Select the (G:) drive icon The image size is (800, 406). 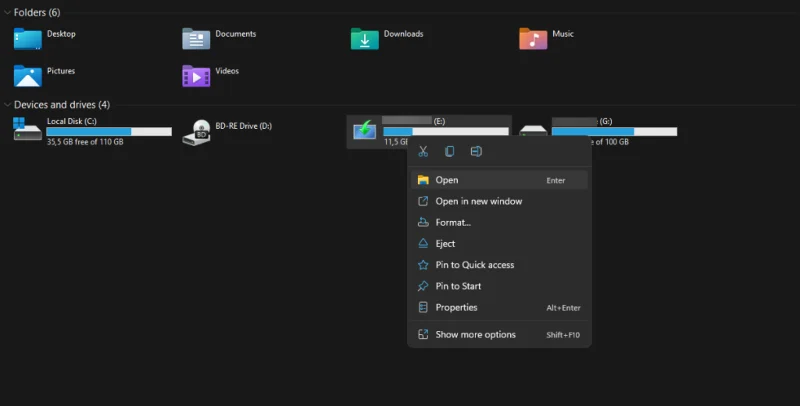[533, 130]
